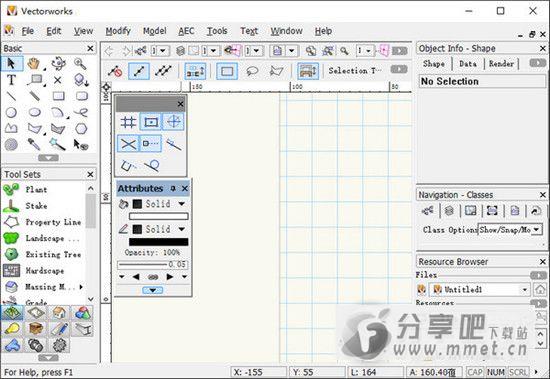Toggle Snap to Angle in snapping palette
Viewport: 550px width, 379px height.
tap(173, 122)
